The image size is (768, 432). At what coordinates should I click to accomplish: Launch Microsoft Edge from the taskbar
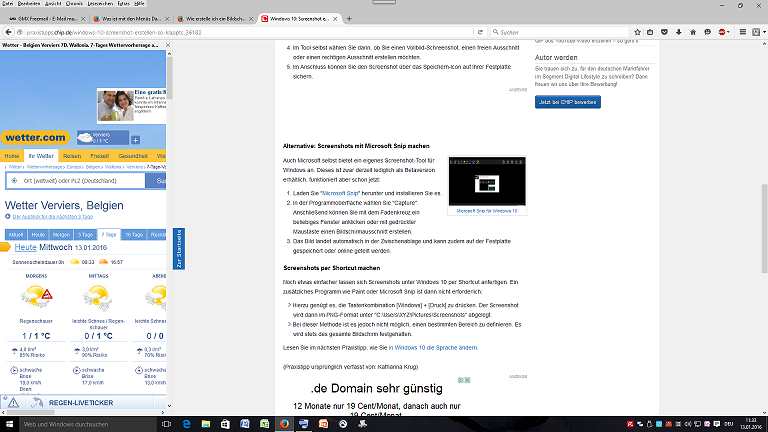point(186,424)
